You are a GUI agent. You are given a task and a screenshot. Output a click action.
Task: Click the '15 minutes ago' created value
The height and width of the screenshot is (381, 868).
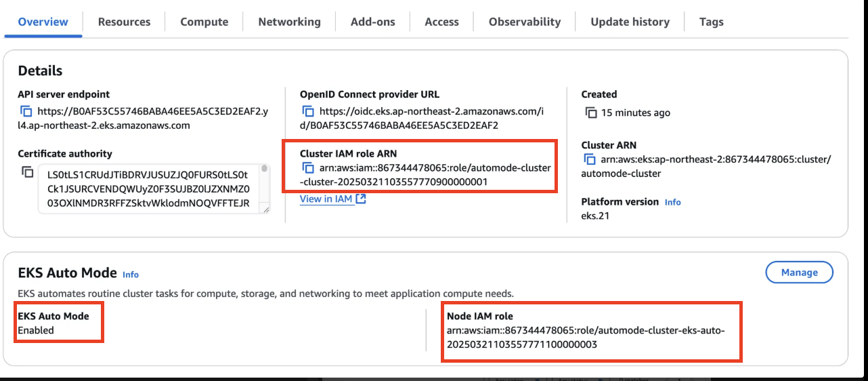tap(636, 113)
